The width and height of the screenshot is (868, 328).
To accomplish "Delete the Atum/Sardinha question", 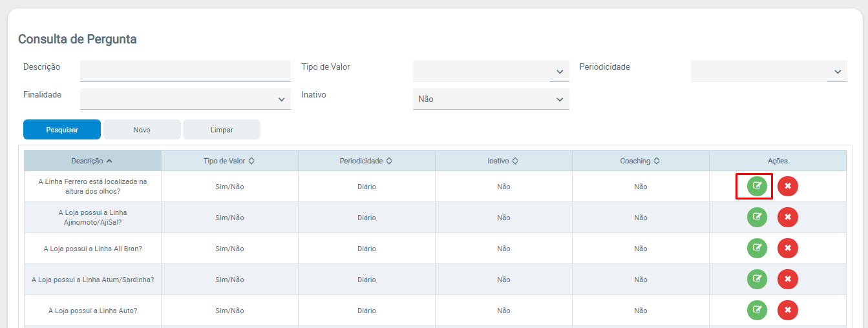I will point(787,279).
